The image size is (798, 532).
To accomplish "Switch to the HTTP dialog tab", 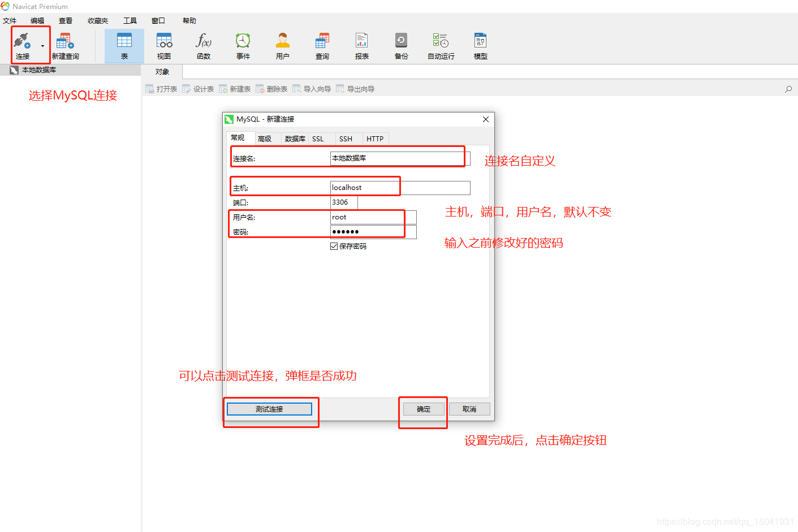I will (x=375, y=139).
